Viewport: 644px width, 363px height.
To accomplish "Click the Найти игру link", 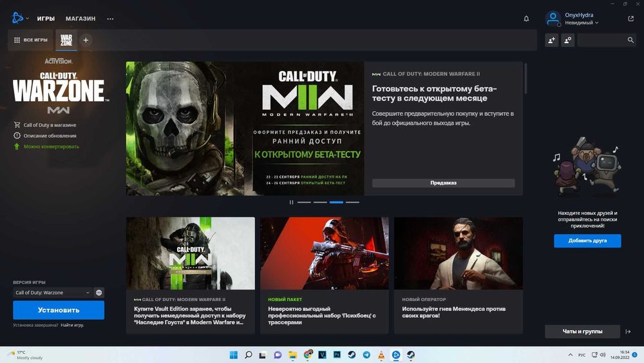I will [72, 325].
